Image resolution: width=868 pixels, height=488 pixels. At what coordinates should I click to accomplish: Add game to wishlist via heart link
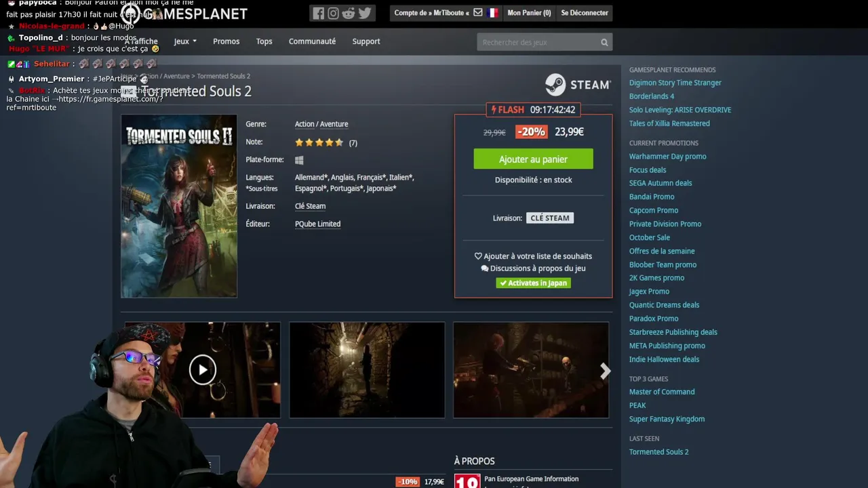tap(533, 256)
